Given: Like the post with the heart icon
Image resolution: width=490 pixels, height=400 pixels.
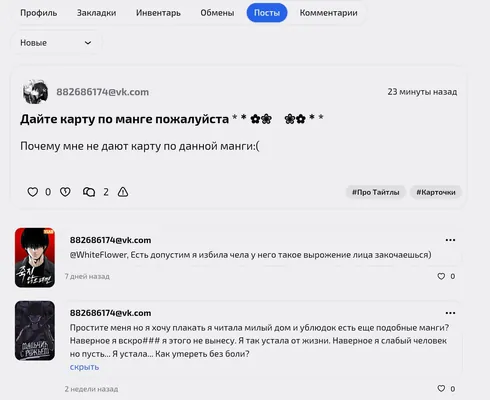Looking at the screenshot, I should point(32,192).
